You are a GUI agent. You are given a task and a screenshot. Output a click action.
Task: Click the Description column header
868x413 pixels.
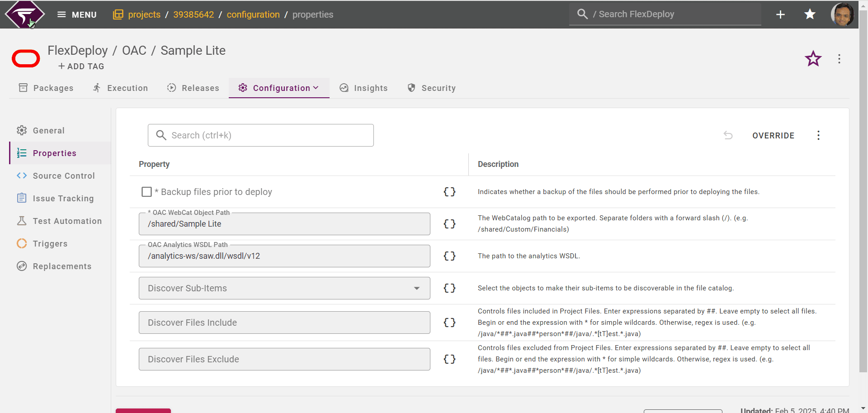tap(498, 164)
